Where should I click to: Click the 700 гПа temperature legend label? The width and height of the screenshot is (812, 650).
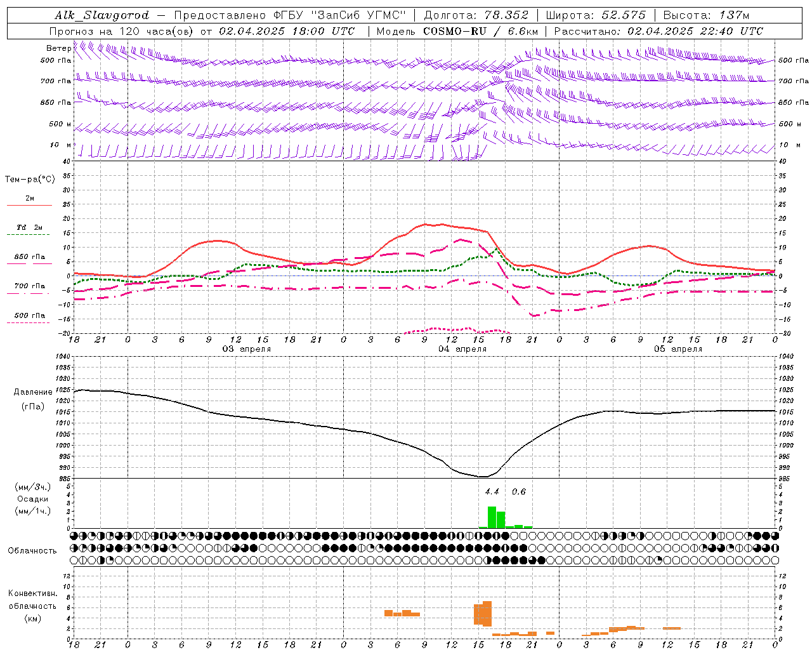(30, 286)
